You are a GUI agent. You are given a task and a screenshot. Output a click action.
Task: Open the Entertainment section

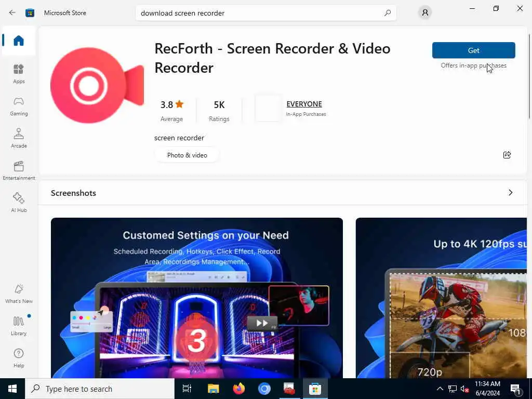(19, 170)
